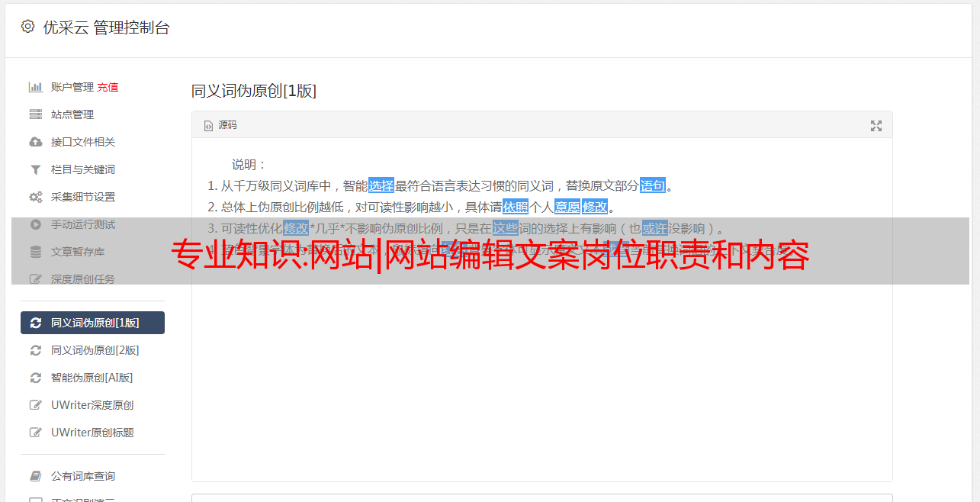Viewport: 980px width, 502px height.
Task: Open 同义词伪原创[2版] menu item
Action: pyautogui.click(x=92, y=350)
